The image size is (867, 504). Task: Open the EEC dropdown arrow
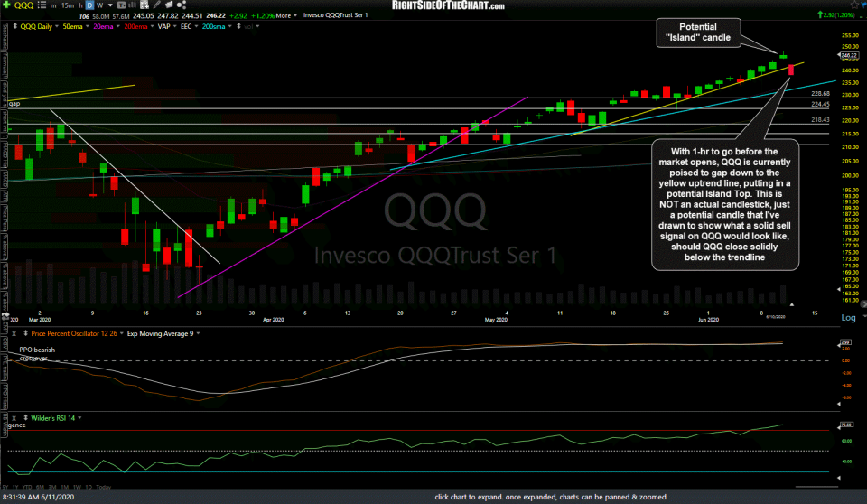click(x=196, y=26)
